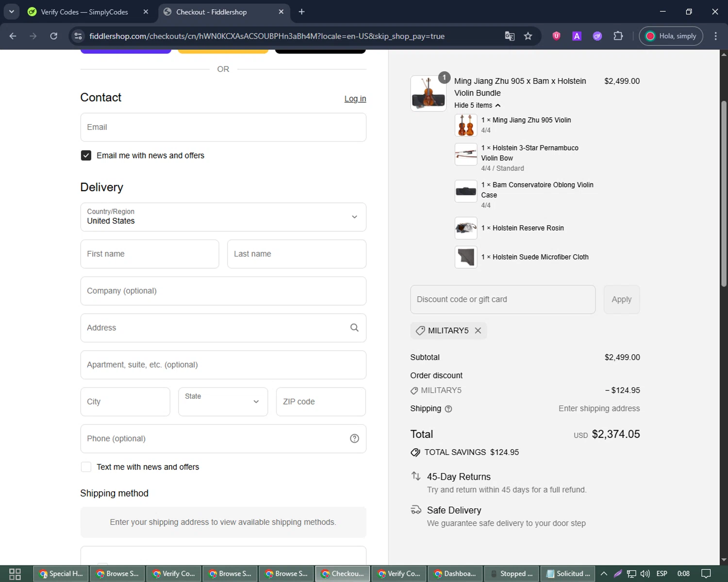This screenshot has height=582, width=728.
Task: Click the City field
Action: [x=125, y=402]
